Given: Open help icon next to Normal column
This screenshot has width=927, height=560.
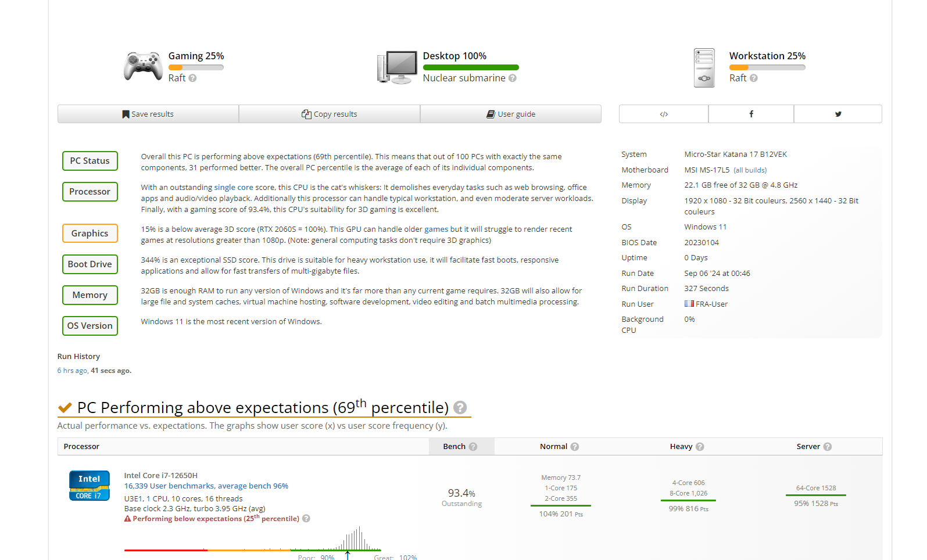Looking at the screenshot, I should click(x=575, y=447).
